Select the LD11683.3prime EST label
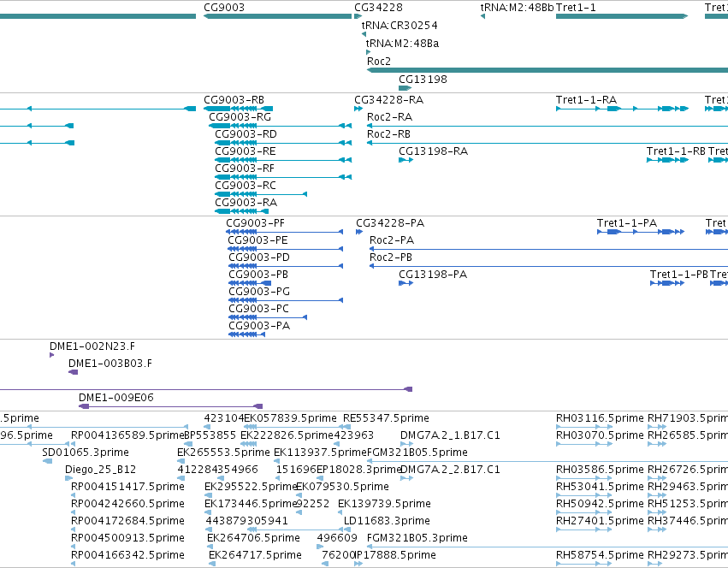 (x=387, y=521)
